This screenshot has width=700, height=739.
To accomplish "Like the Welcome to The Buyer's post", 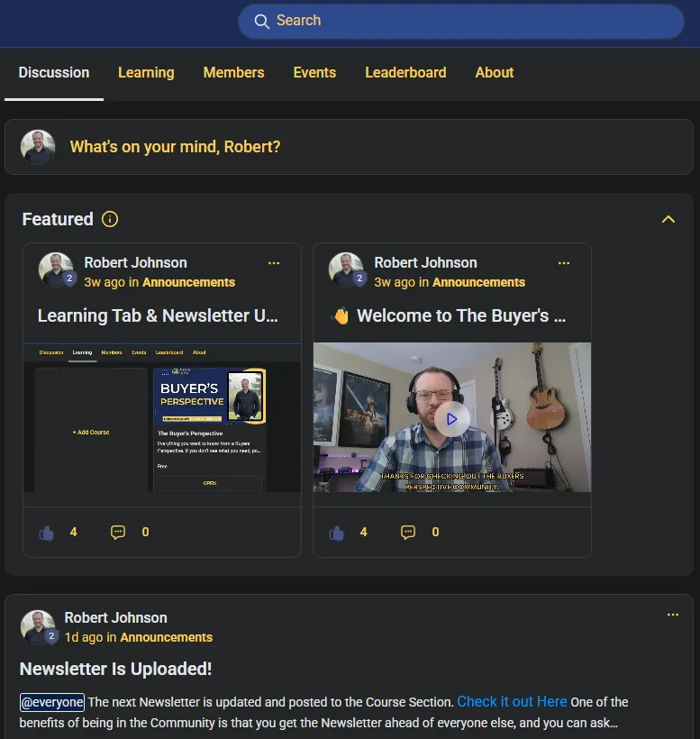I will coord(337,533).
